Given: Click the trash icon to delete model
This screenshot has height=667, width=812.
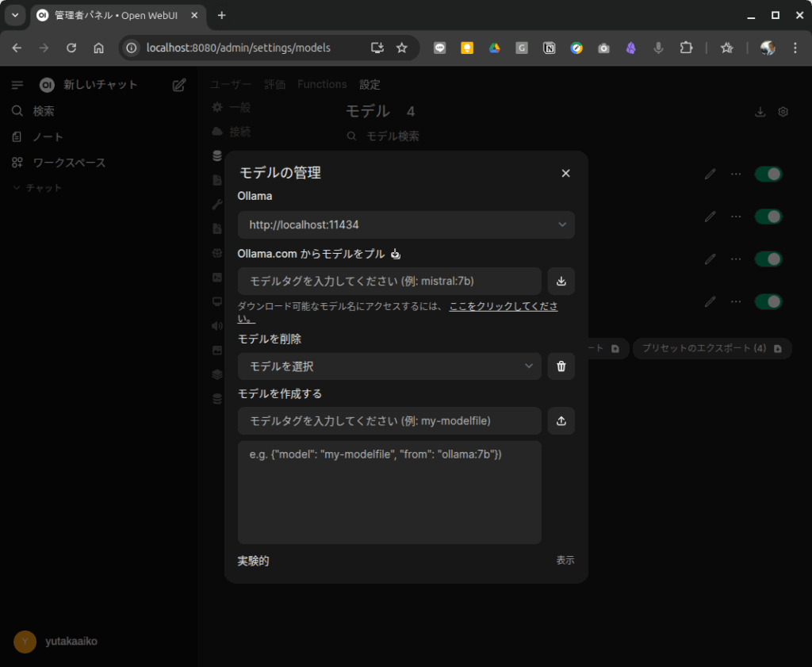Looking at the screenshot, I should pos(561,366).
